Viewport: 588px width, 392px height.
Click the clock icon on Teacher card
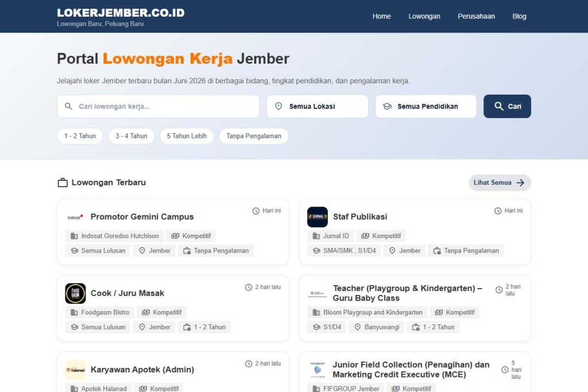point(499,290)
